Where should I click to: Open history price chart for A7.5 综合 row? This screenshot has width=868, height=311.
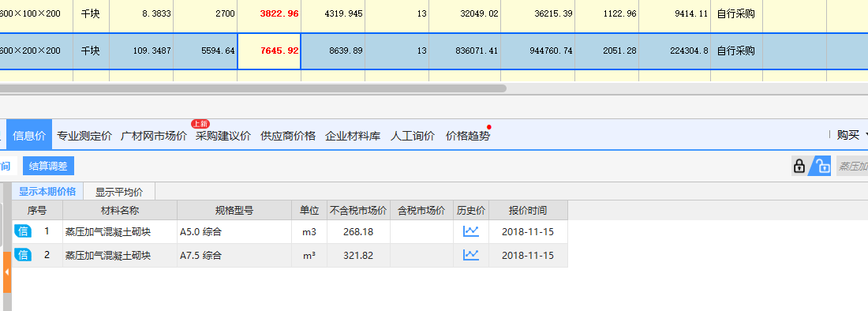(x=470, y=255)
